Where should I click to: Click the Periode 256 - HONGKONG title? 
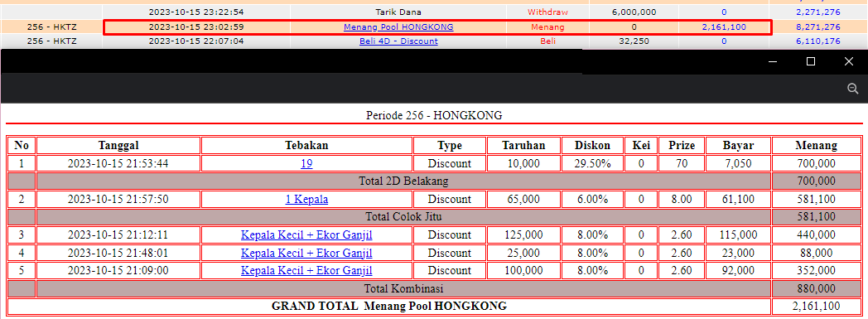click(434, 116)
